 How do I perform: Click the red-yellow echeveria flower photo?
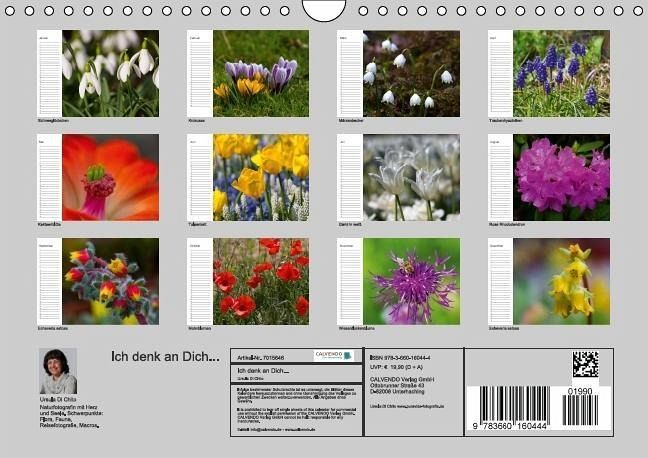pyautogui.click(x=110, y=281)
